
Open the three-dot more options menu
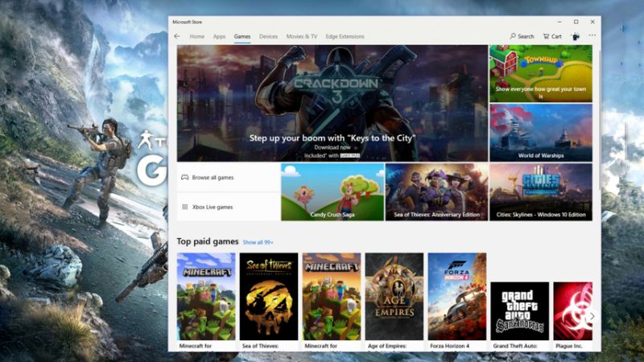592,36
